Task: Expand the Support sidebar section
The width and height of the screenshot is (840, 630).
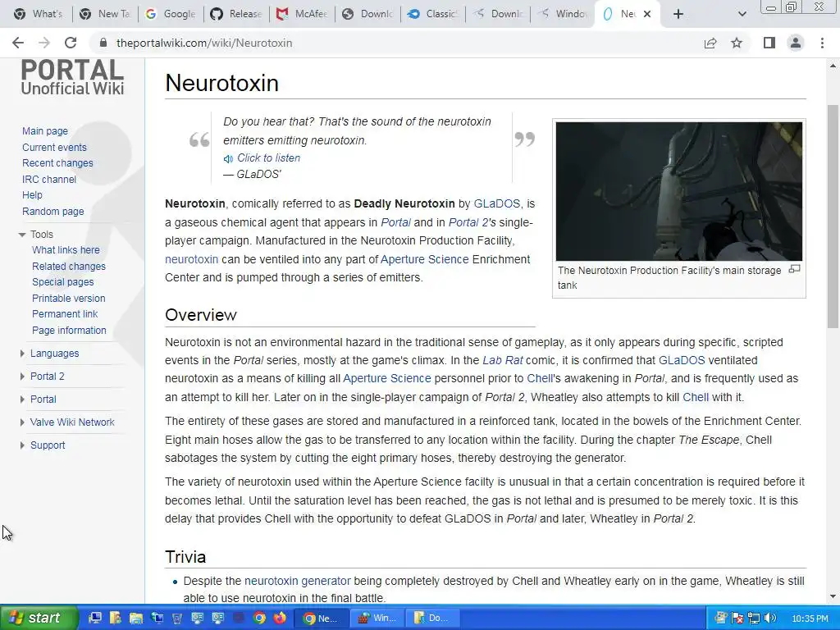Action: point(22,445)
